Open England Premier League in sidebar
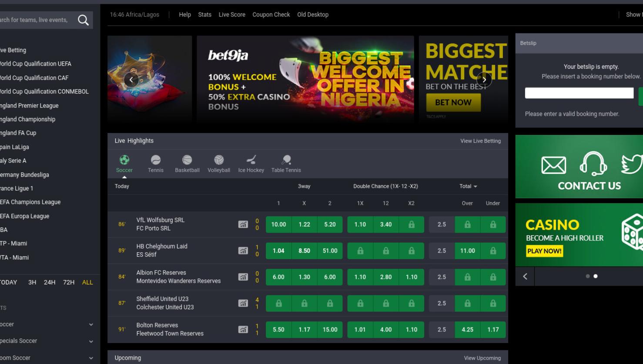 pyautogui.click(x=29, y=105)
